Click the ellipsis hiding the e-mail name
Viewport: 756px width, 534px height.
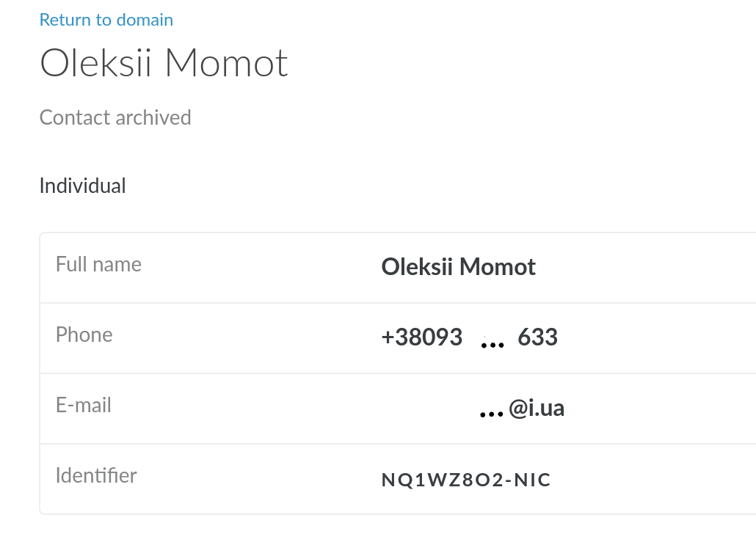point(490,414)
